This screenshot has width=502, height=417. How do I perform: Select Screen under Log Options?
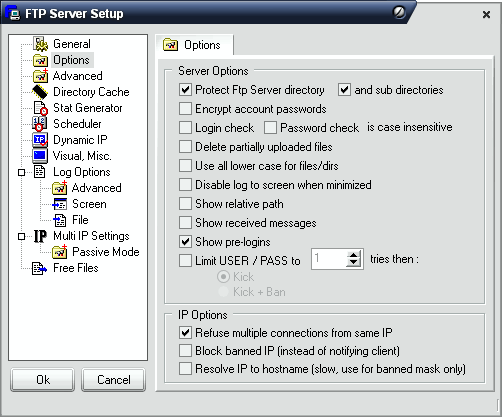click(89, 204)
